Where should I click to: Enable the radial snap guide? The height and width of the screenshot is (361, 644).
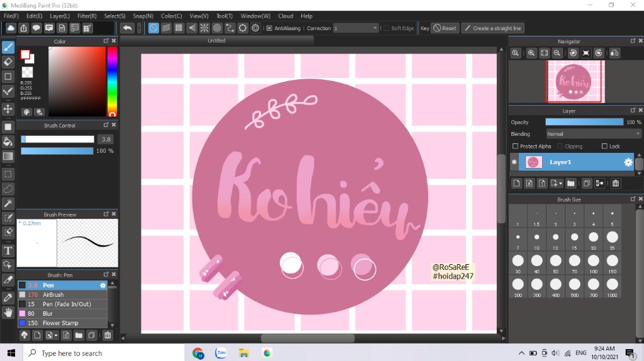click(x=204, y=28)
